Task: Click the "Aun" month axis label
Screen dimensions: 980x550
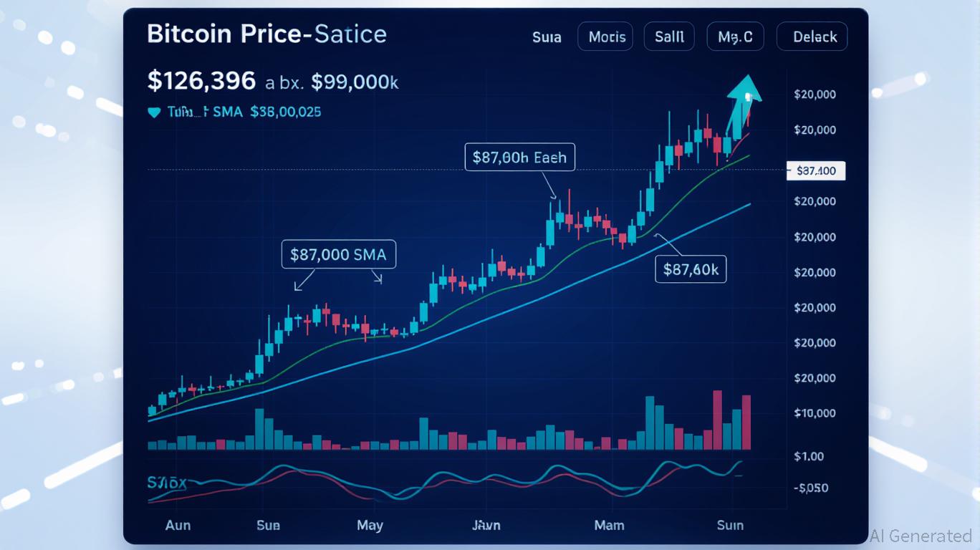Action: pos(178,525)
